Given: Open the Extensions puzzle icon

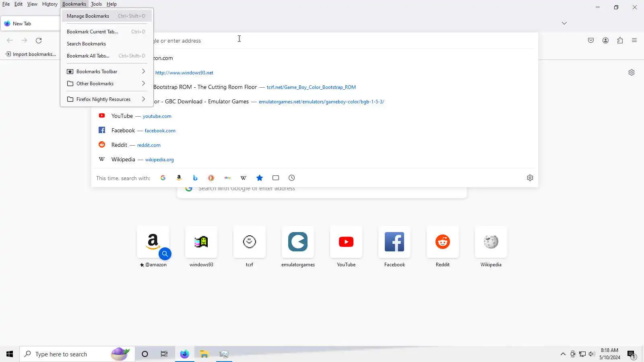Looking at the screenshot, I should click(620, 41).
